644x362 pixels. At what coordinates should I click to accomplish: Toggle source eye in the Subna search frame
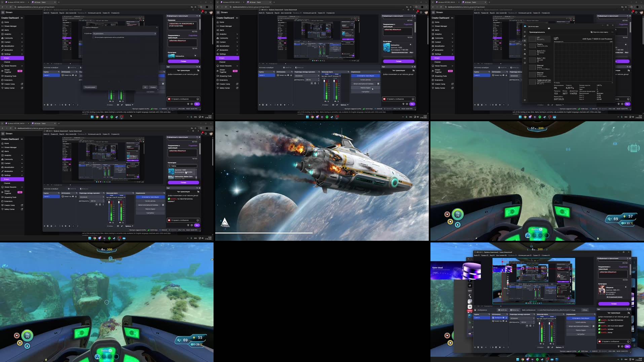click(73, 196)
